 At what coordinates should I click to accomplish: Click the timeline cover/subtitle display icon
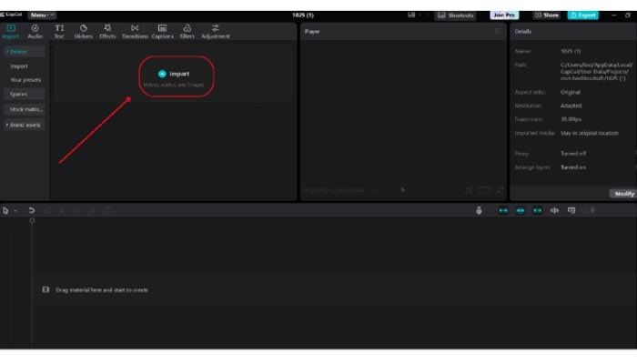pos(571,210)
